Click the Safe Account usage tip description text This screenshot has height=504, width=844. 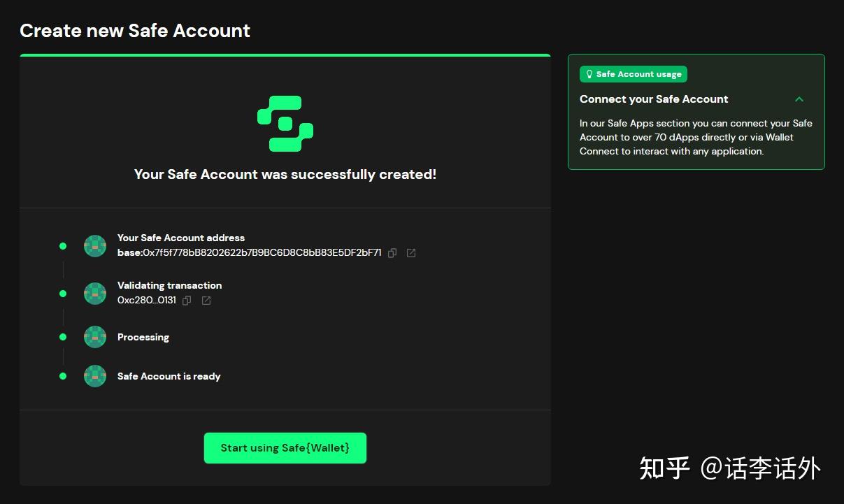[696, 137]
